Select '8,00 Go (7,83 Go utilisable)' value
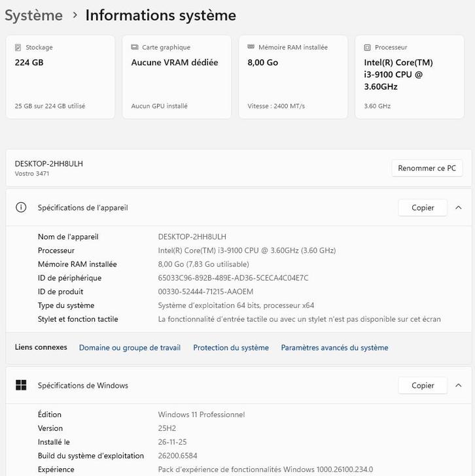This screenshot has height=476, width=475. point(203,264)
